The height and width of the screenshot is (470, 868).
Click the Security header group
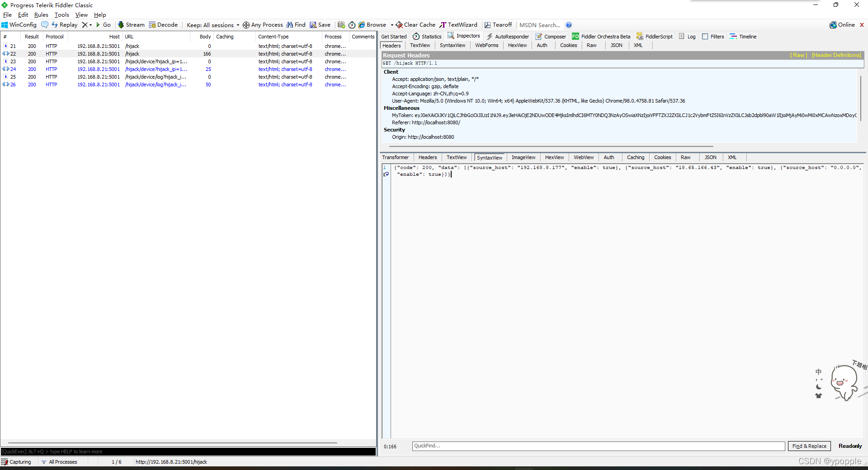pyautogui.click(x=394, y=130)
